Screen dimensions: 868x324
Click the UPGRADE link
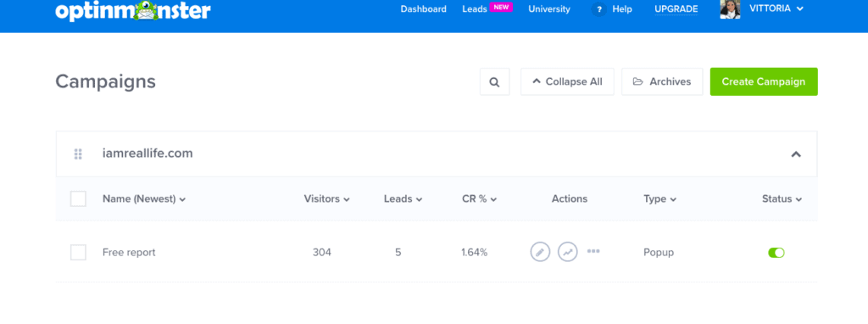676,9
